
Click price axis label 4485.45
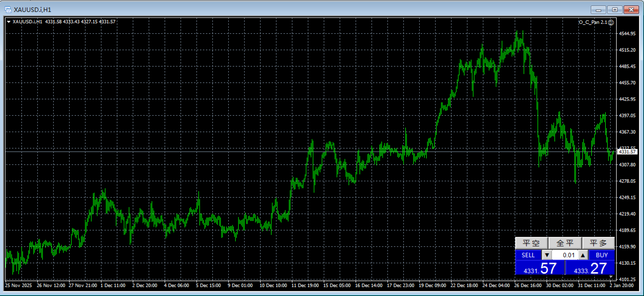tap(628, 67)
